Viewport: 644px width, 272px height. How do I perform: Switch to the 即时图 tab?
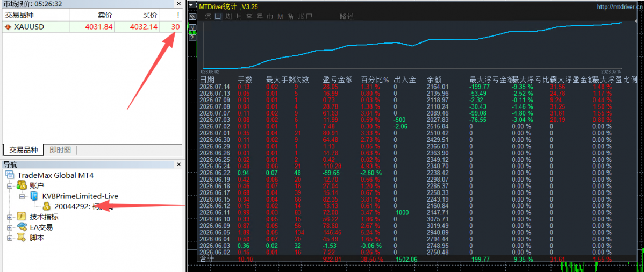pyautogui.click(x=60, y=149)
